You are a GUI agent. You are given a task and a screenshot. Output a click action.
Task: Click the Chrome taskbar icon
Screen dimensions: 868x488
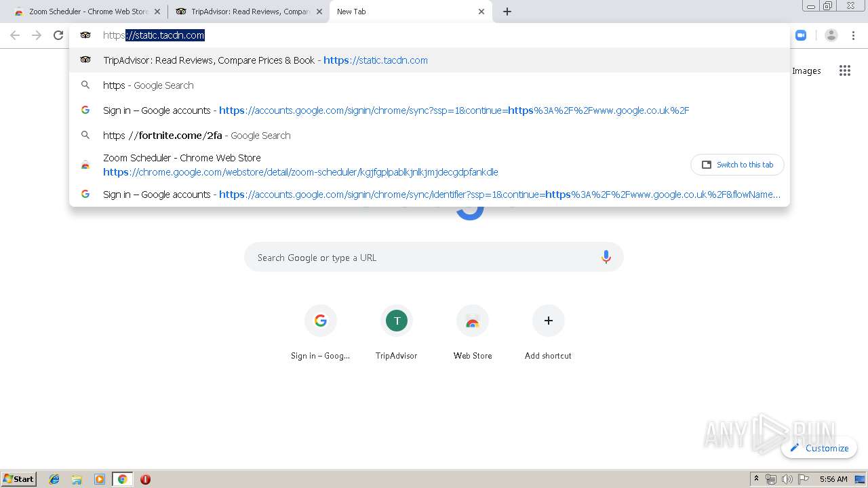pos(123,479)
